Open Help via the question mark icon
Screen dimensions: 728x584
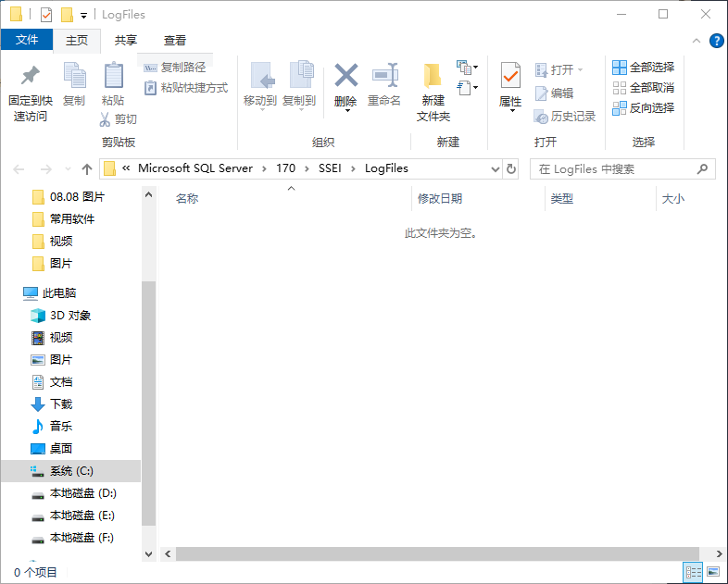pyautogui.click(x=716, y=41)
